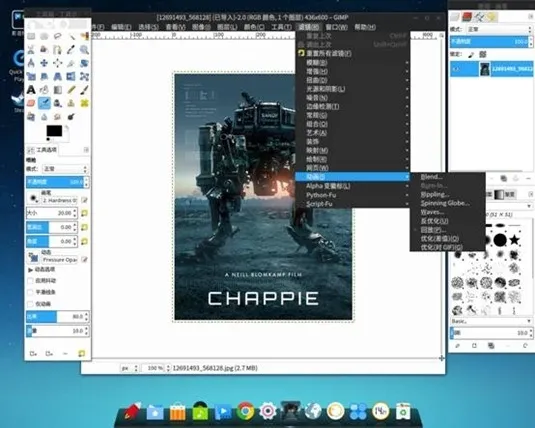This screenshot has height=428, width=535.
Task: Select the Heal tool
Action: pyautogui.click(x=84, y=103)
